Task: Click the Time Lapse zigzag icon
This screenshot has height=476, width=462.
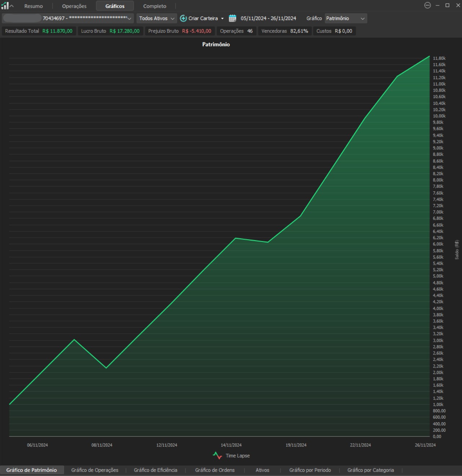Action: coord(217,455)
